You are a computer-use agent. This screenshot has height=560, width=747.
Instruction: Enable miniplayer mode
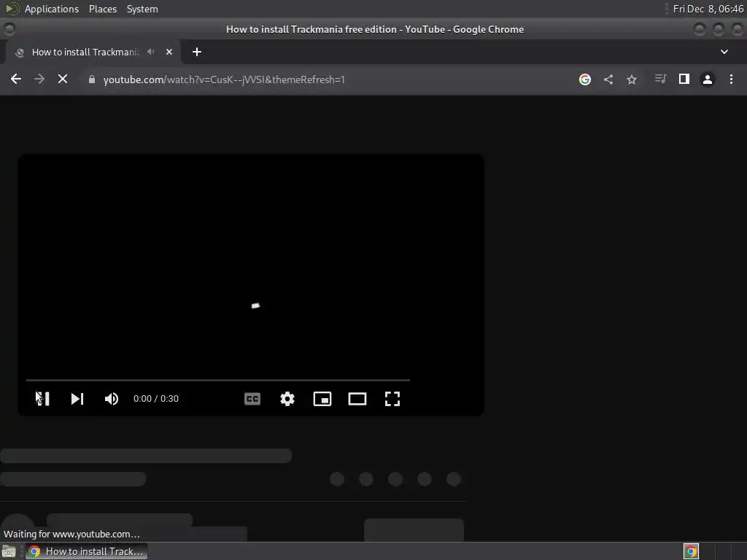[x=322, y=399]
